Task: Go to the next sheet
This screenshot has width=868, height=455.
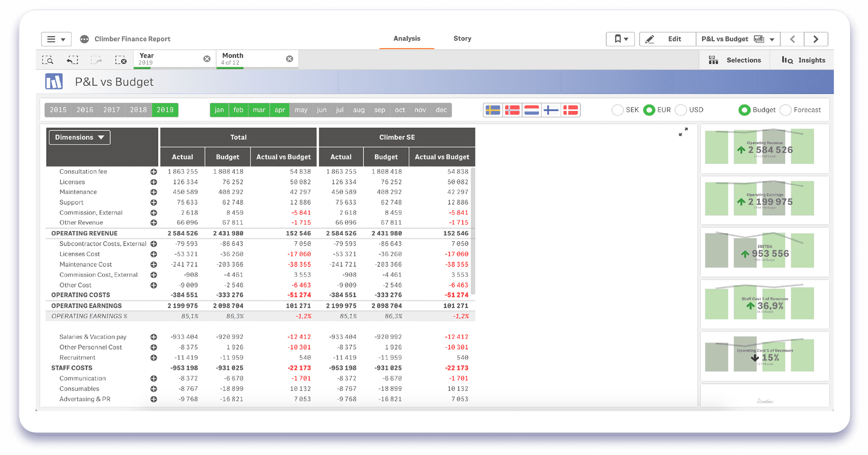Action: coord(816,39)
